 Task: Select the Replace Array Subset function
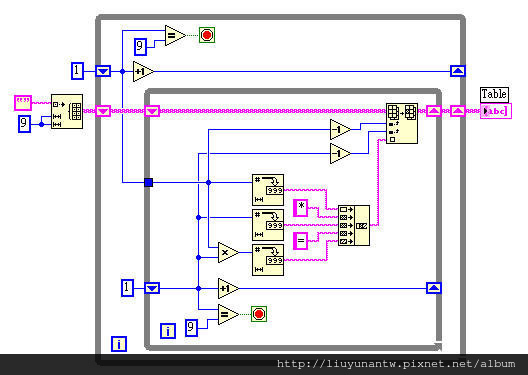pyautogui.click(x=402, y=124)
